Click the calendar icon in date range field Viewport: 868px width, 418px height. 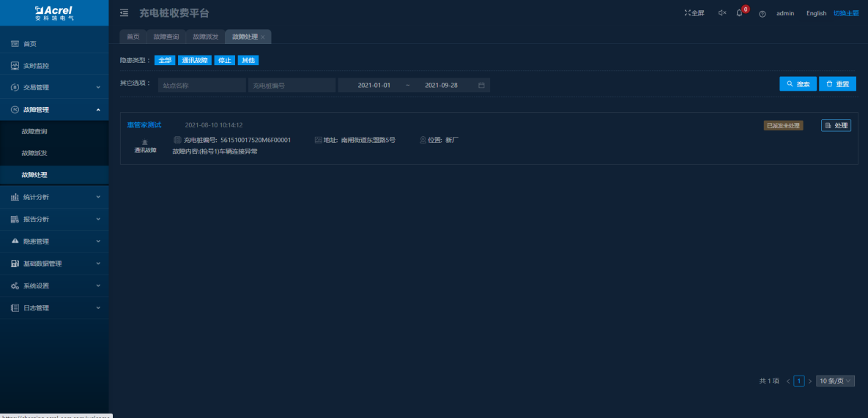(481, 85)
